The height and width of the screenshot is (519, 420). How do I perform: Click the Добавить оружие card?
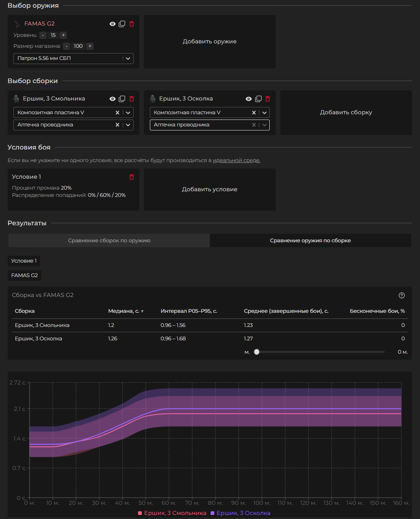click(x=210, y=42)
